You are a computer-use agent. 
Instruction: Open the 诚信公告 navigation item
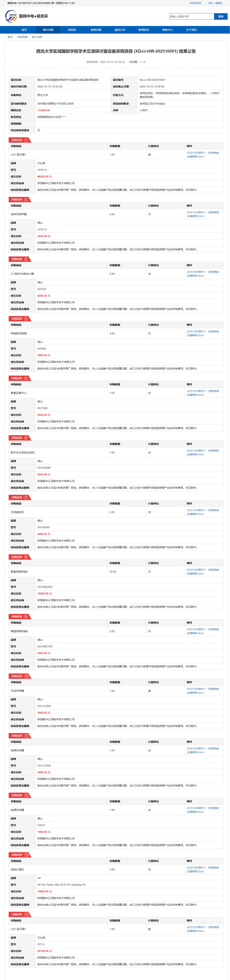coord(119,30)
